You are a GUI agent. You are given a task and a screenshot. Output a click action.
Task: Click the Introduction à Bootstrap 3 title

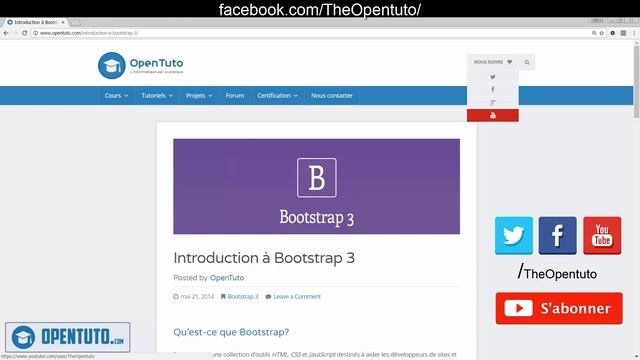pos(264,258)
